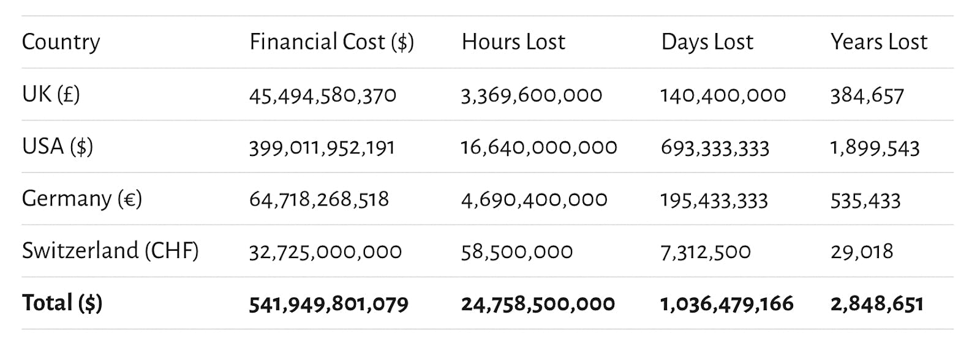Click the Country column header

pyautogui.click(x=61, y=42)
